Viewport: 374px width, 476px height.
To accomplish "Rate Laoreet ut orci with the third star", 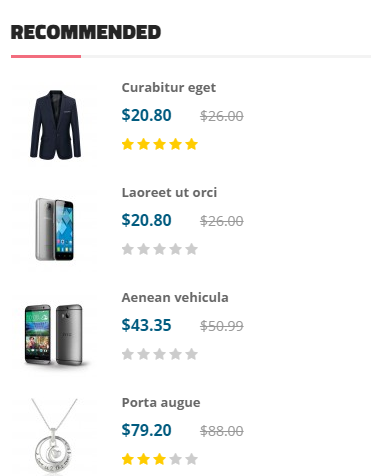I will pyautogui.click(x=160, y=249).
